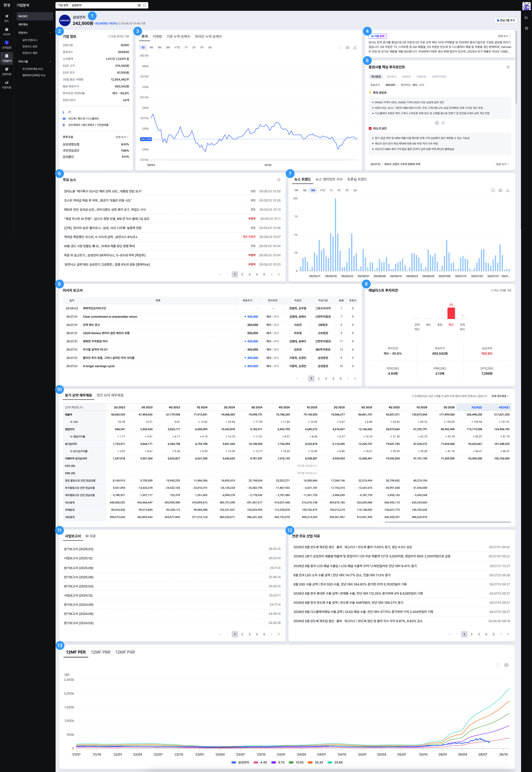
Task: Clear the 삼성전자 search text
Action: click(139, 5)
